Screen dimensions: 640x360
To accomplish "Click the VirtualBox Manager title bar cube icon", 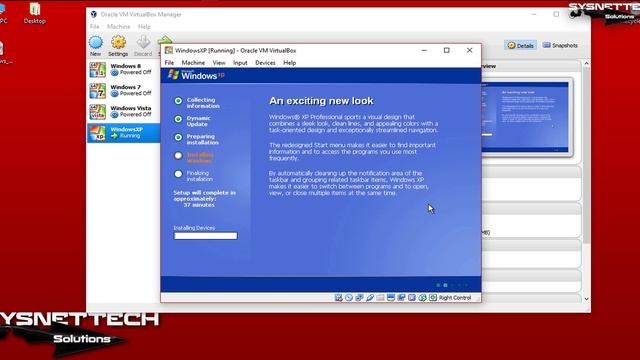I will coord(94,14).
